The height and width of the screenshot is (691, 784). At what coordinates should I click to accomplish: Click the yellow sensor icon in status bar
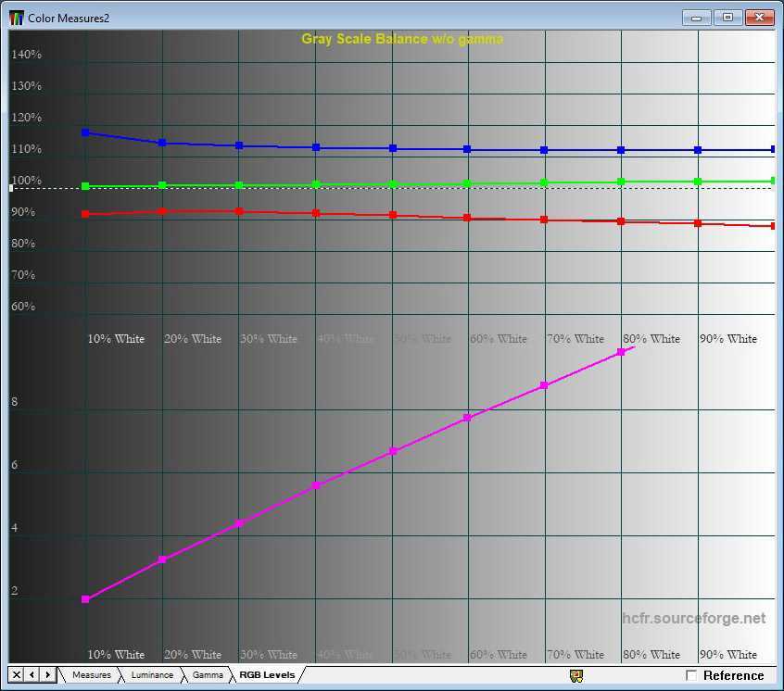[576, 676]
